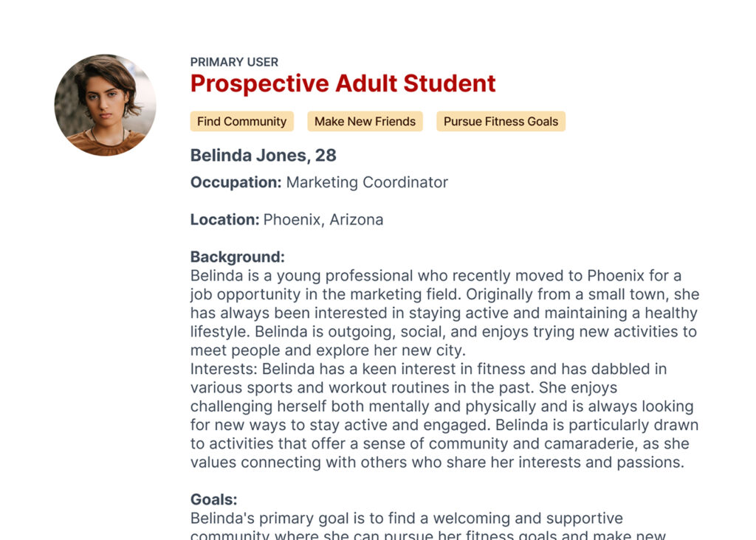Click the Location label
This screenshot has width=756, height=540.
point(224,220)
